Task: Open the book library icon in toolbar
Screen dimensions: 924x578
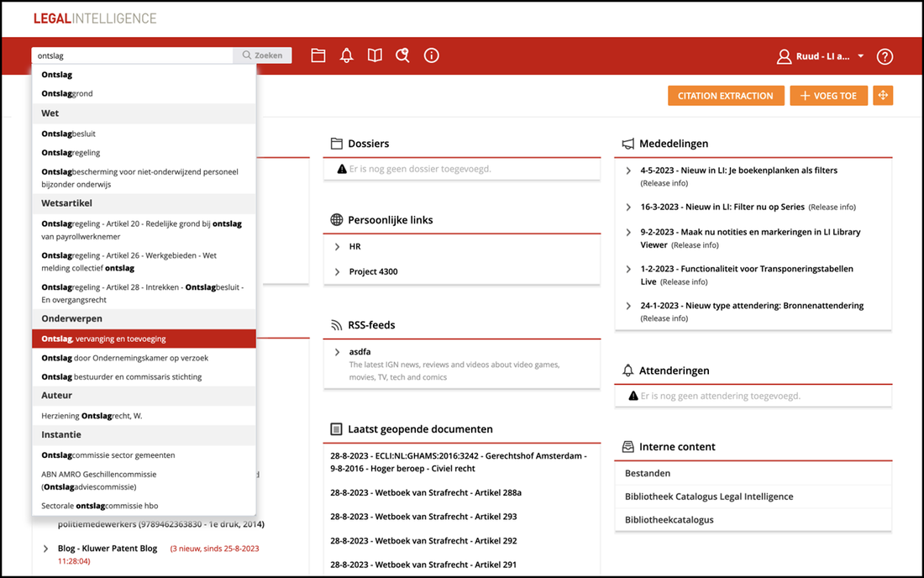Action: point(375,56)
